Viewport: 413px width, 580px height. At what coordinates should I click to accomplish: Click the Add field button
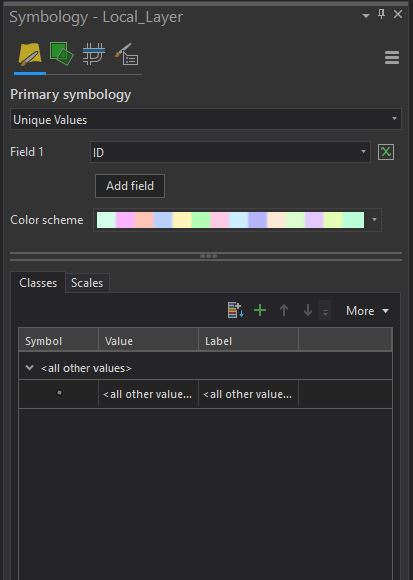130,186
